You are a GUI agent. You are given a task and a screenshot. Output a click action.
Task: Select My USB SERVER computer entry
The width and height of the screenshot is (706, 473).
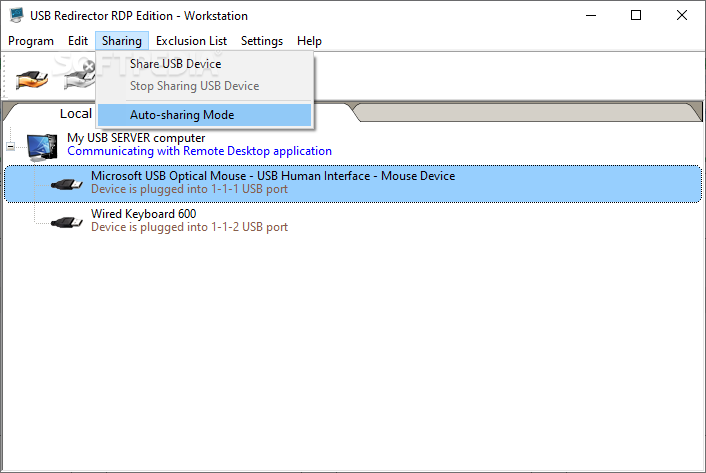tap(136, 138)
